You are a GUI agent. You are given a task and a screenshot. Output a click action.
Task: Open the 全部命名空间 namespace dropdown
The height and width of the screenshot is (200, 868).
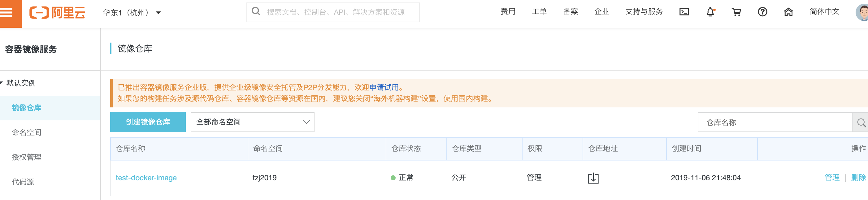click(x=252, y=122)
